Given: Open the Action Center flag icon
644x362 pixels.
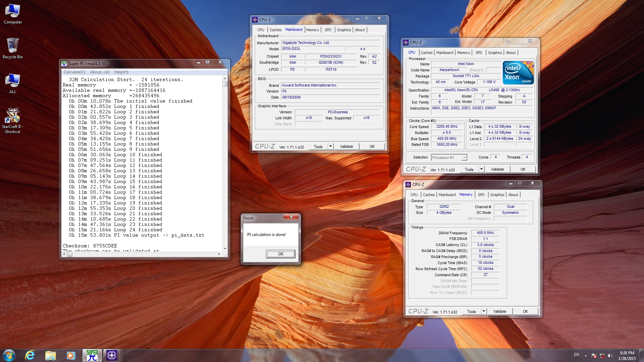Looking at the screenshot, I should 594,356.
